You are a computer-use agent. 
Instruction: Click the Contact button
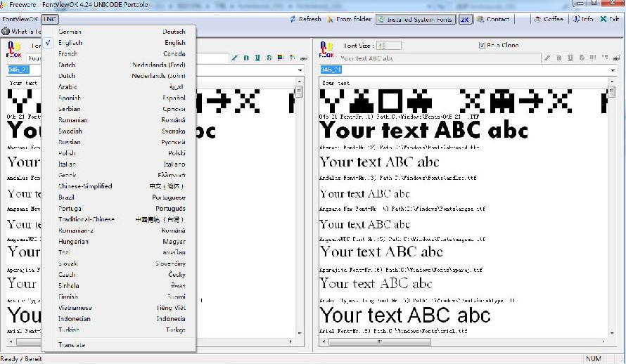coord(493,20)
